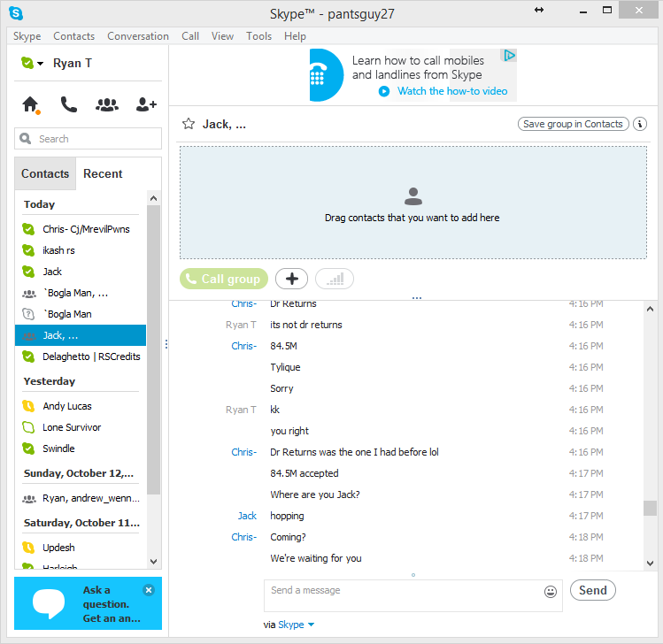Expand the panel using three dots handle

coord(417,298)
